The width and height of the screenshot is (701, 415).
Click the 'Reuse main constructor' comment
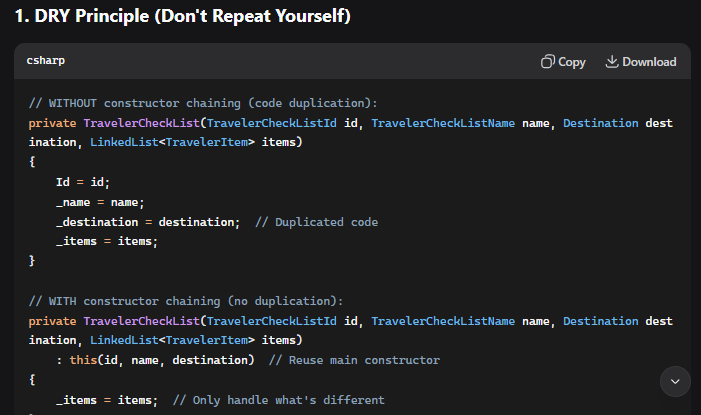354,360
